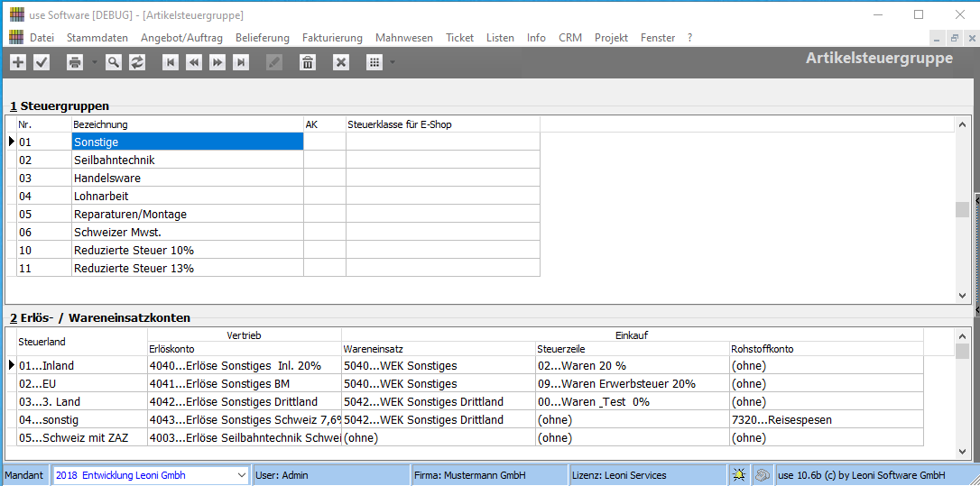This screenshot has width=980, height=486.
Task: Open the Listen menu
Action: pyautogui.click(x=500, y=38)
